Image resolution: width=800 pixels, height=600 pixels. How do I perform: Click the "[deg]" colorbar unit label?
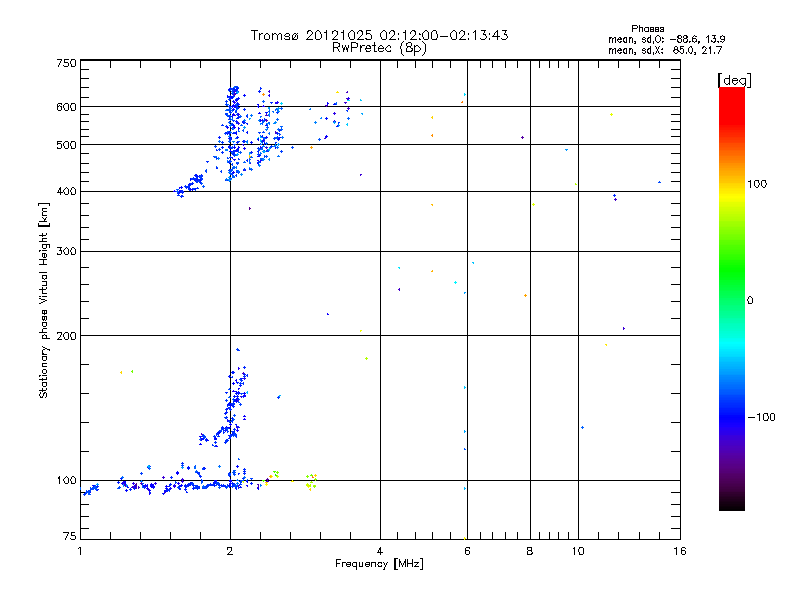[x=734, y=80]
